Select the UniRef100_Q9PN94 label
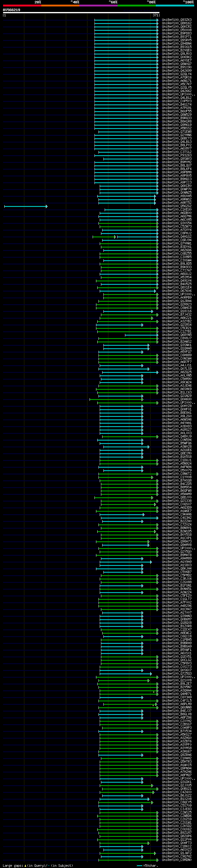This screenshot has width=197, height=868. [177, 768]
